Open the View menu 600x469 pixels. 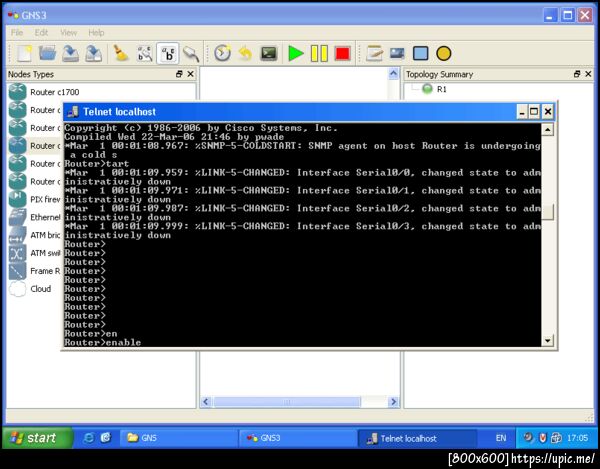[68, 33]
